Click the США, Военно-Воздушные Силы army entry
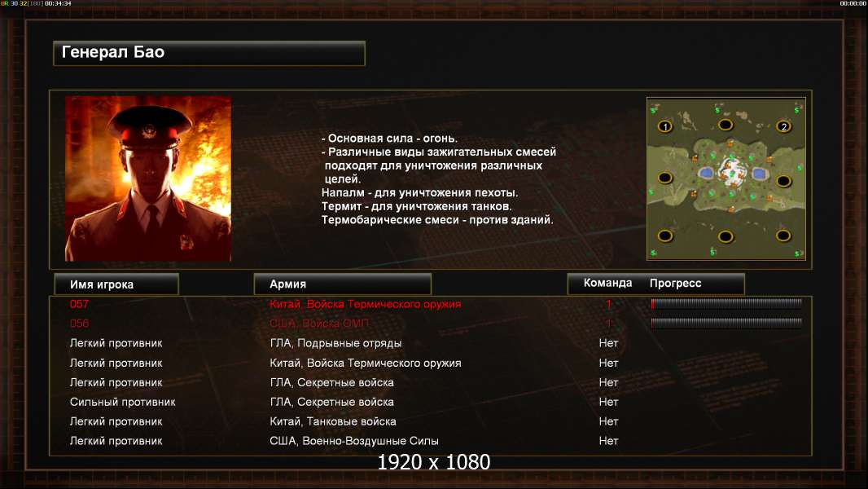This screenshot has height=489, width=868. click(x=354, y=441)
